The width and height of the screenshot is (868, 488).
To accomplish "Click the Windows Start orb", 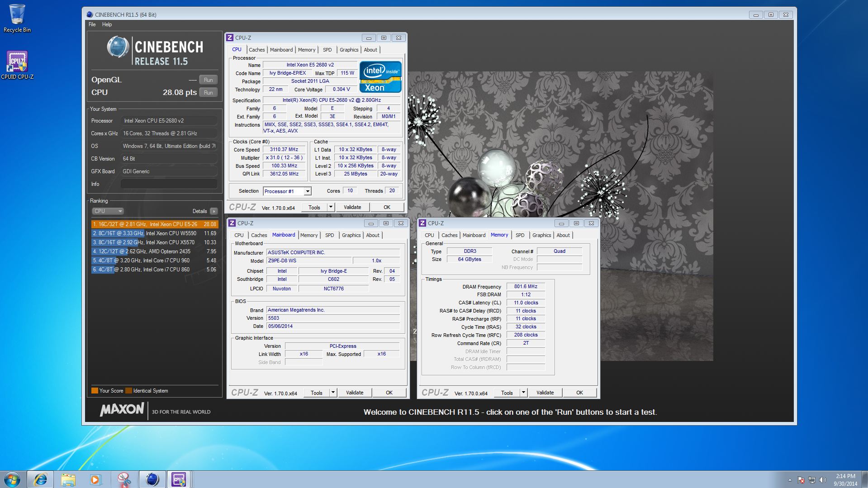I will (x=12, y=479).
